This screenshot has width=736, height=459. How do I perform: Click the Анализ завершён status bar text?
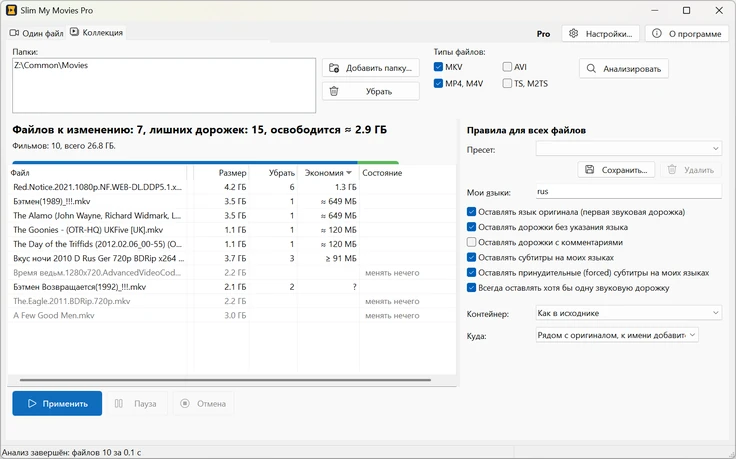(x=71, y=452)
